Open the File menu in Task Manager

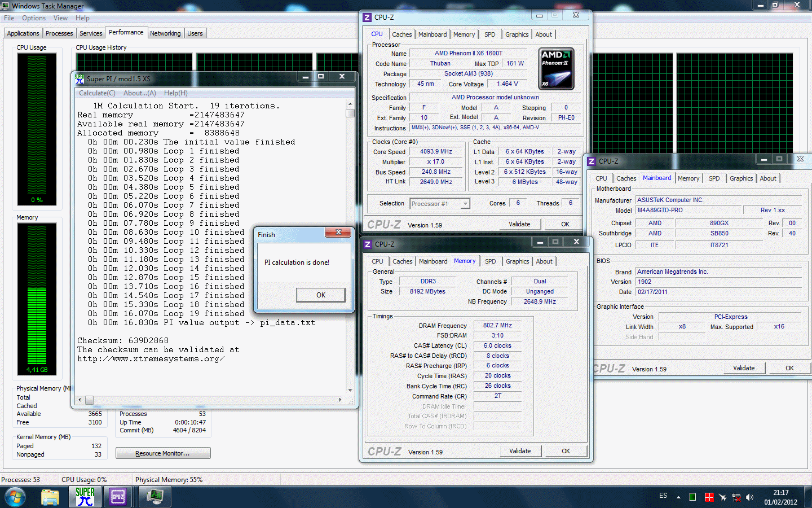click(9, 18)
